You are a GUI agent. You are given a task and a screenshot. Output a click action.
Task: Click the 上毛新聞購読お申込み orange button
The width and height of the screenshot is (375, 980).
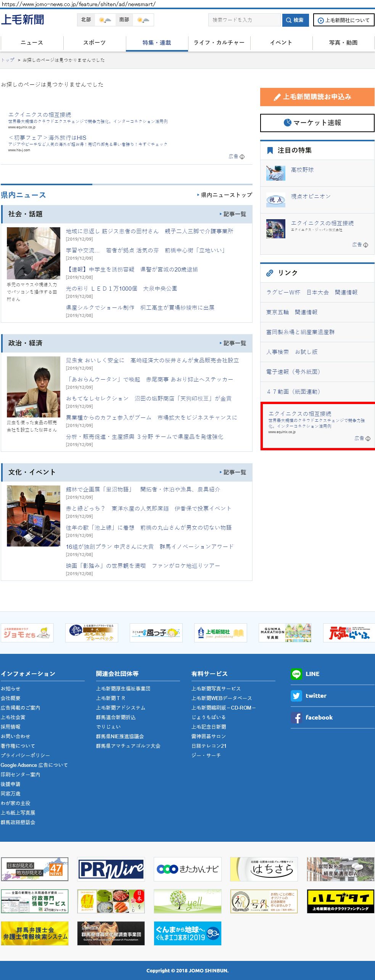click(317, 97)
